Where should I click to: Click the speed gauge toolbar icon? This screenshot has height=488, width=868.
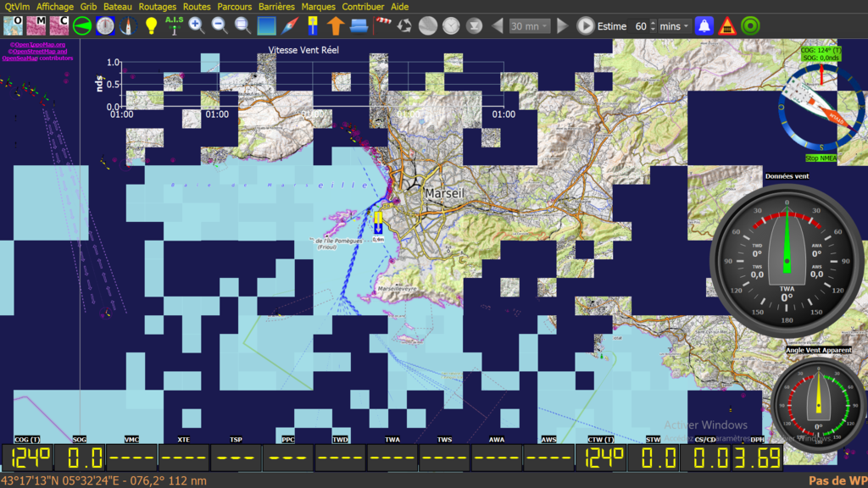point(105,26)
